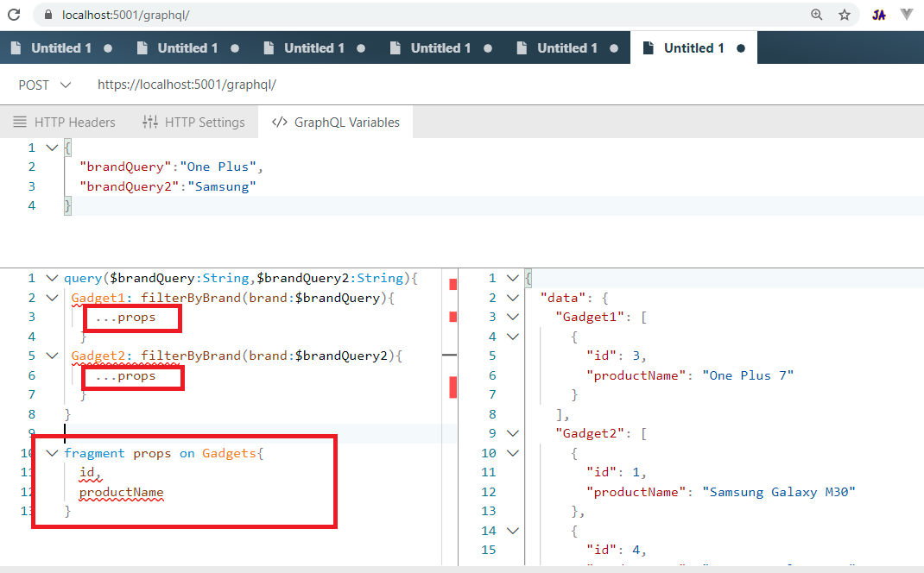Click the document icon on active Untitled 1 tab

click(x=648, y=47)
